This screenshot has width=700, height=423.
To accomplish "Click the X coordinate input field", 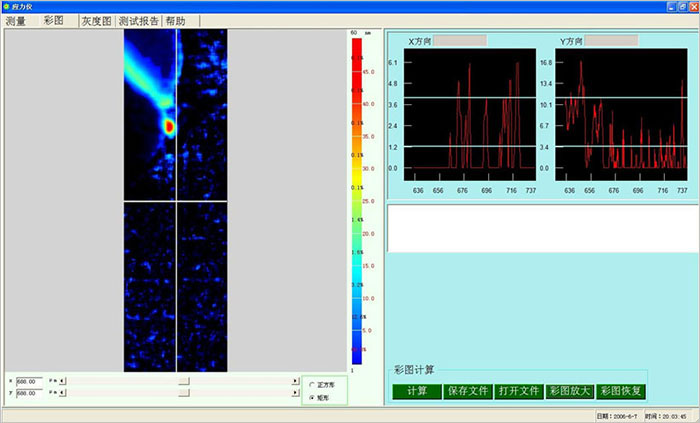I will (x=29, y=381).
